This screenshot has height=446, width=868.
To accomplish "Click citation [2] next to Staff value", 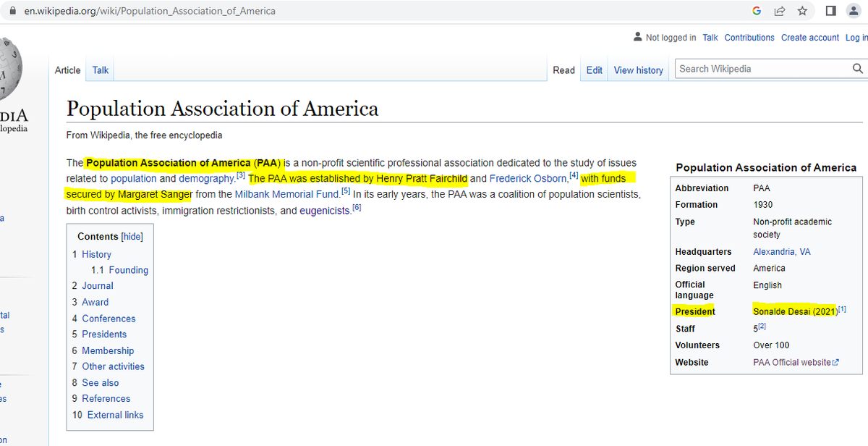I will click(x=761, y=327).
